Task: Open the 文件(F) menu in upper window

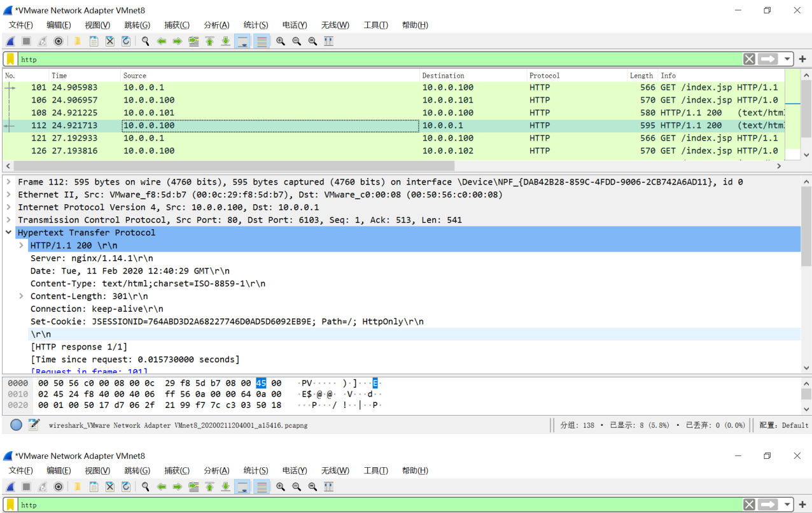Action: [21, 25]
